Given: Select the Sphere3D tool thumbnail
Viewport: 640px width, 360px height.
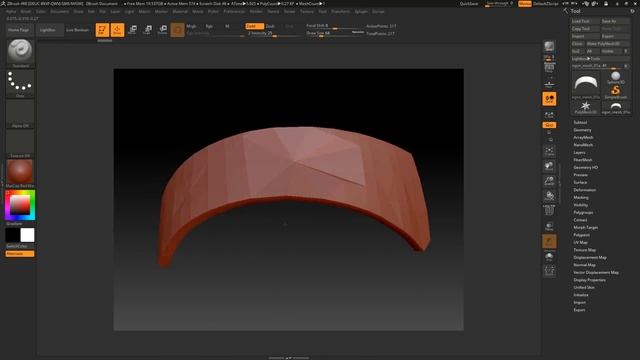Looking at the screenshot, I should point(616,77).
